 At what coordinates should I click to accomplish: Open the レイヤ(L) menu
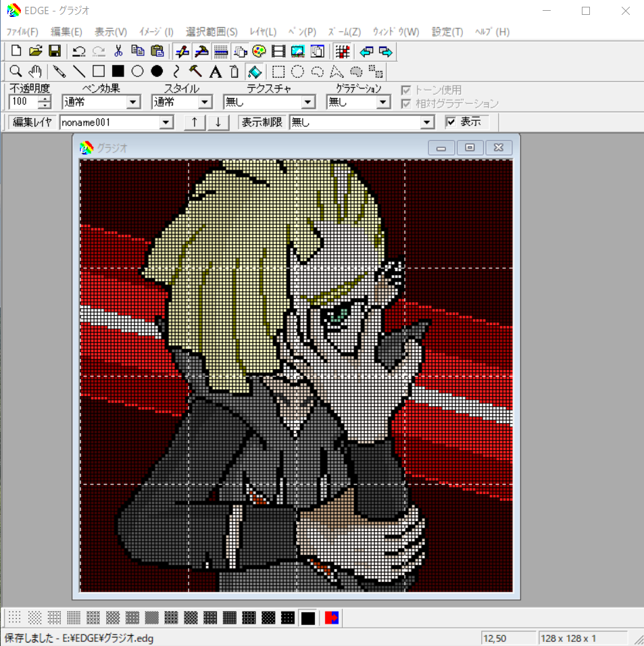(263, 32)
